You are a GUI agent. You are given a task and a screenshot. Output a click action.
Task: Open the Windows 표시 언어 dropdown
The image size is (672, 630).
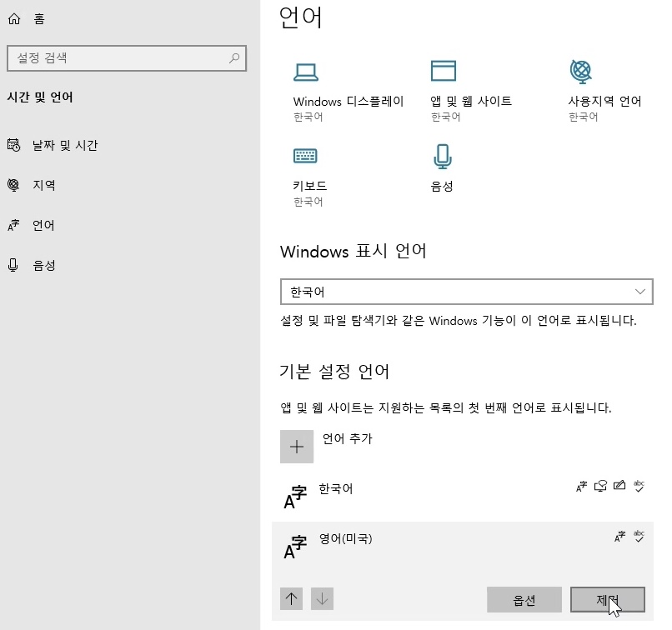[x=467, y=292]
